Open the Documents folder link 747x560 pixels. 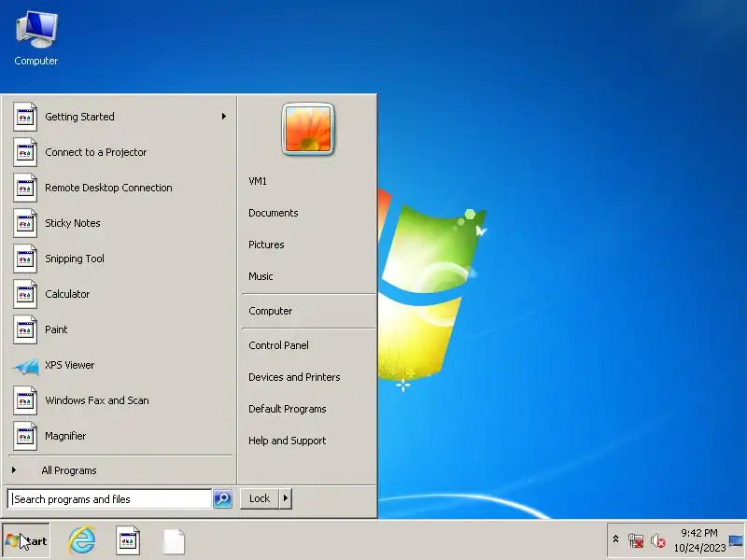pyautogui.click(x=308, y=213)
